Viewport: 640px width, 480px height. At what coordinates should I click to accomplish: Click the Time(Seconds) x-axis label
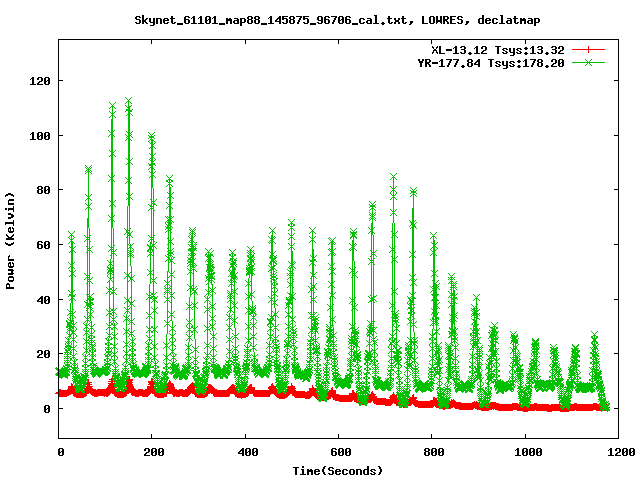[337, 470]
